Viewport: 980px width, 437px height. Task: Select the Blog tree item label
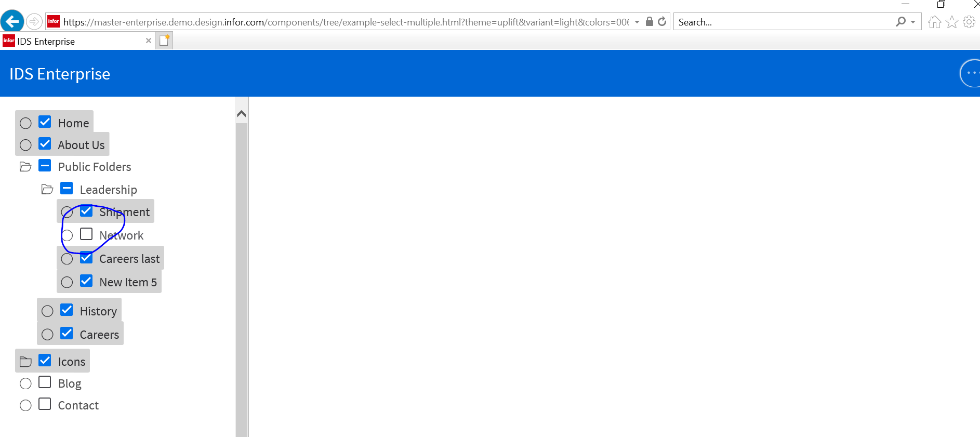pos(70,383)
